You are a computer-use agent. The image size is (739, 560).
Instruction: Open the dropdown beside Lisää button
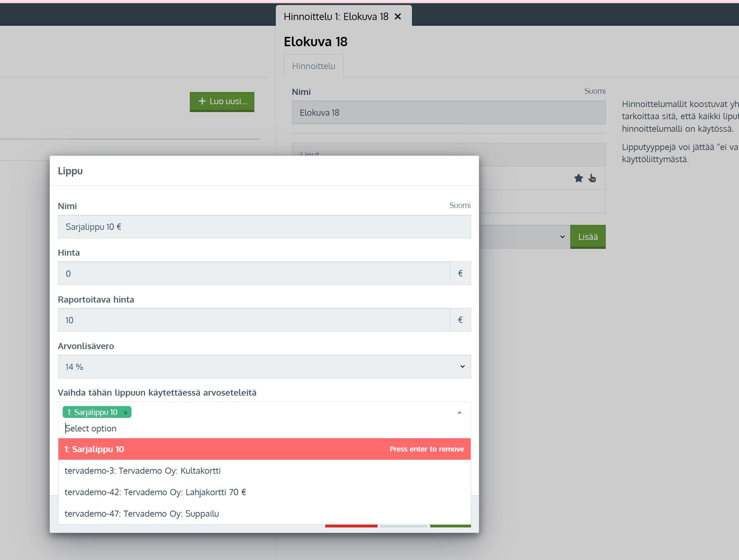(x=524, y=237)
